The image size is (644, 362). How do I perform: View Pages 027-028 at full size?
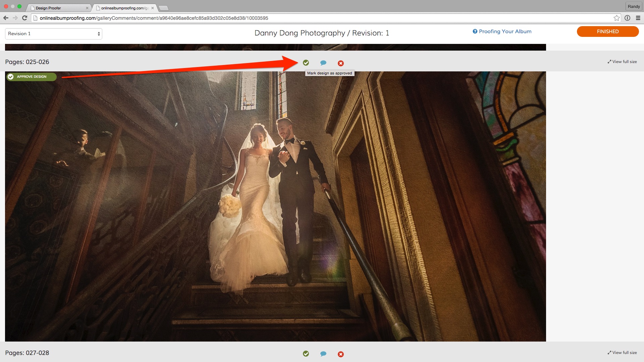coord(622,353)
